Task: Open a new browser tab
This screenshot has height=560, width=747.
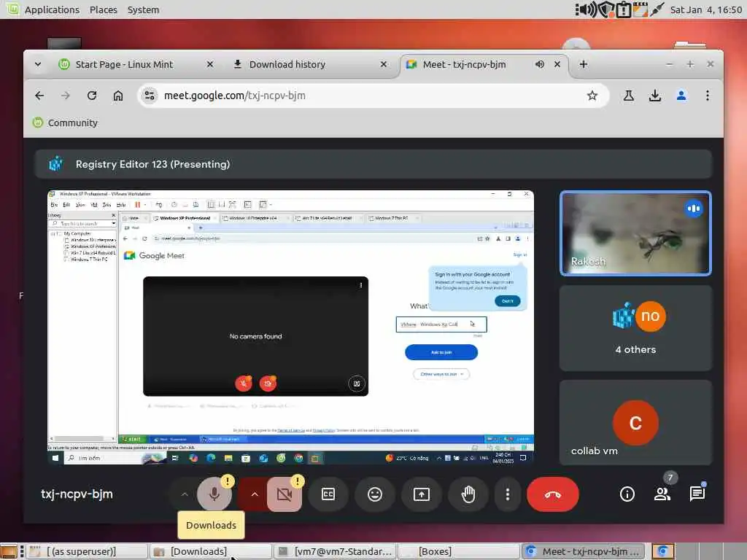Action: coord(583,64)
